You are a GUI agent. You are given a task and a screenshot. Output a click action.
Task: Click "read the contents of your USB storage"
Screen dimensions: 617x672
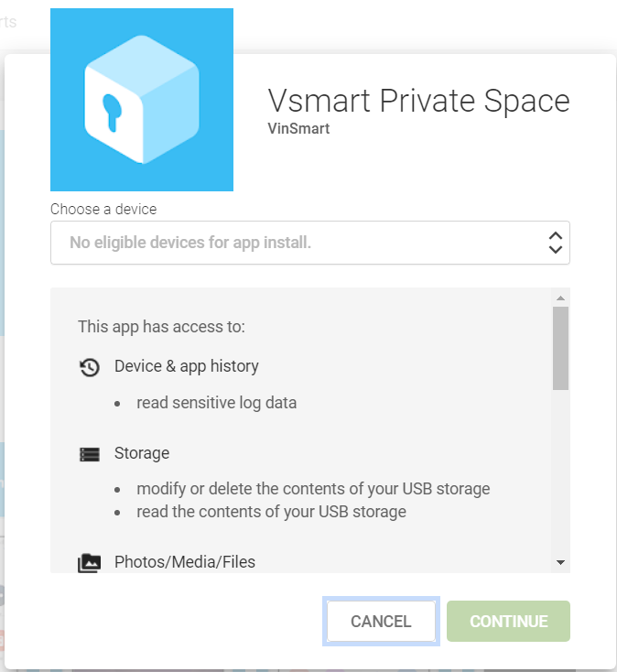(271, 512)
